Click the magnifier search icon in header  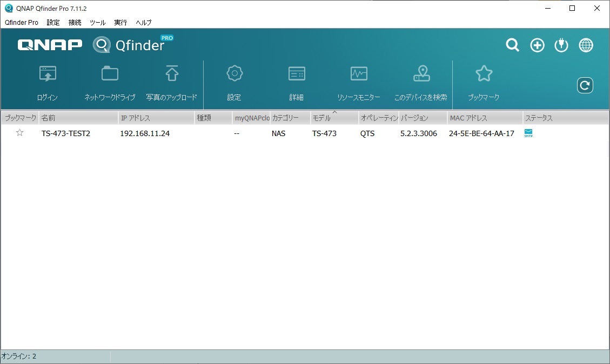[512, 45]
